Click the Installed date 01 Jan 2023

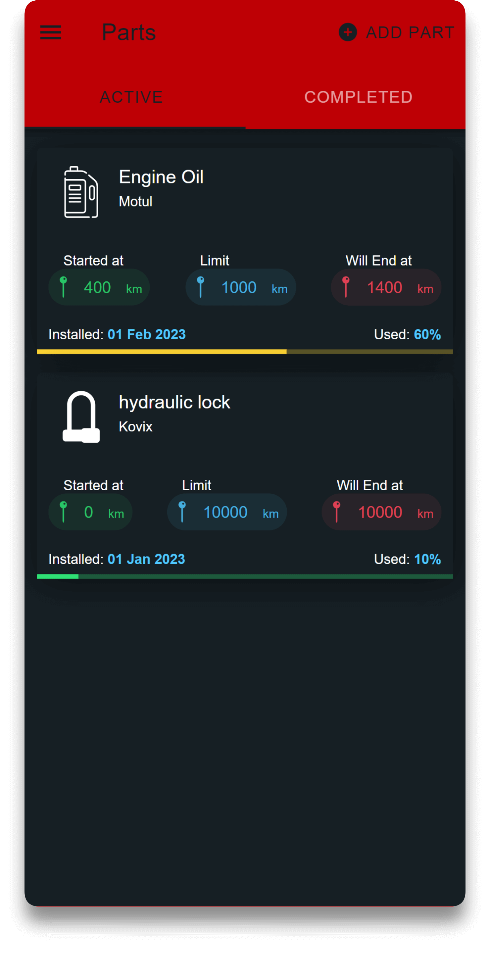click(146, 559)
